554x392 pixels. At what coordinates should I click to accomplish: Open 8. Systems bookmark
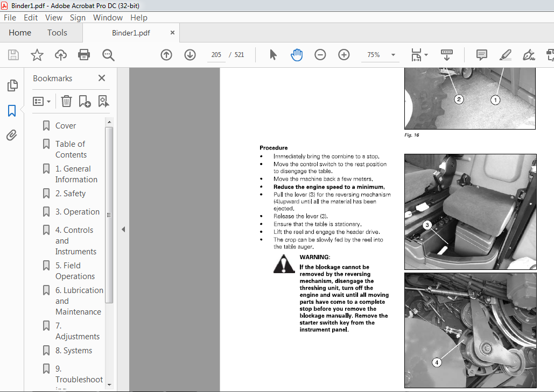tap(73, 351)
